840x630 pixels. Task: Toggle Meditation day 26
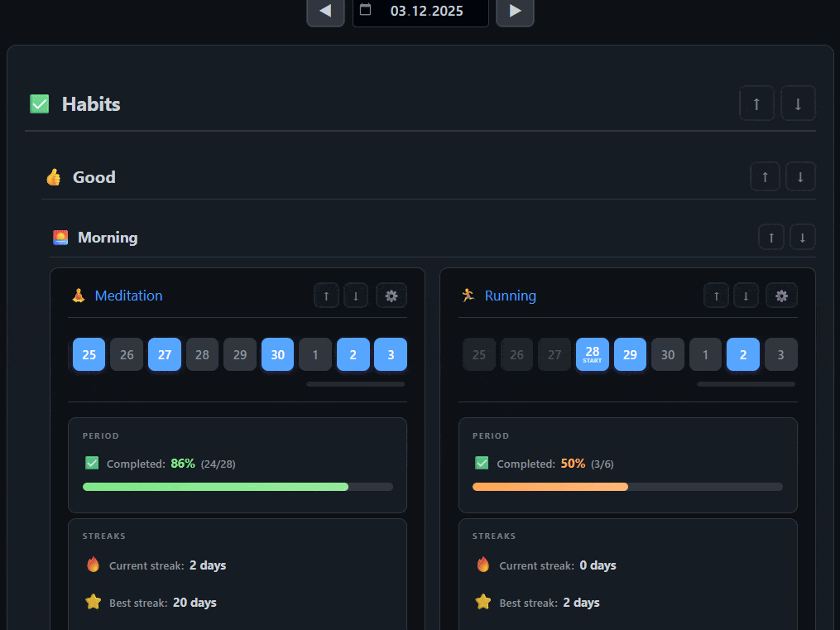point(127,354)
